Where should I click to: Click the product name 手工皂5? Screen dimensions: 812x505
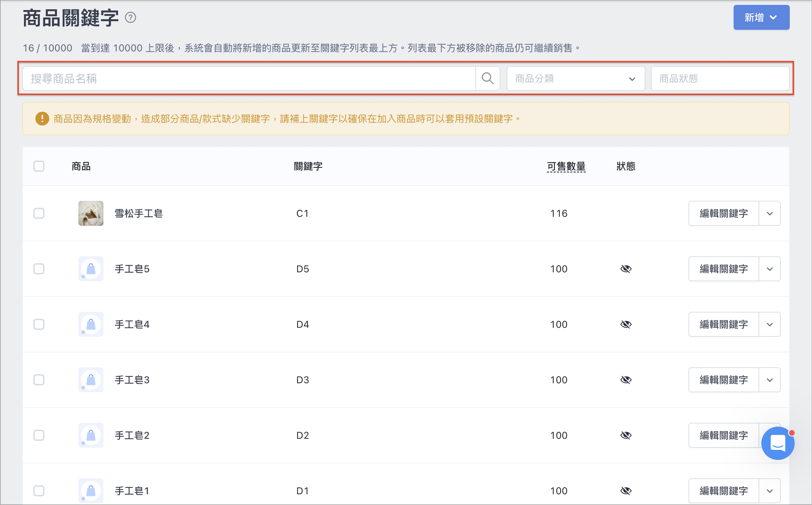(132, 269)
